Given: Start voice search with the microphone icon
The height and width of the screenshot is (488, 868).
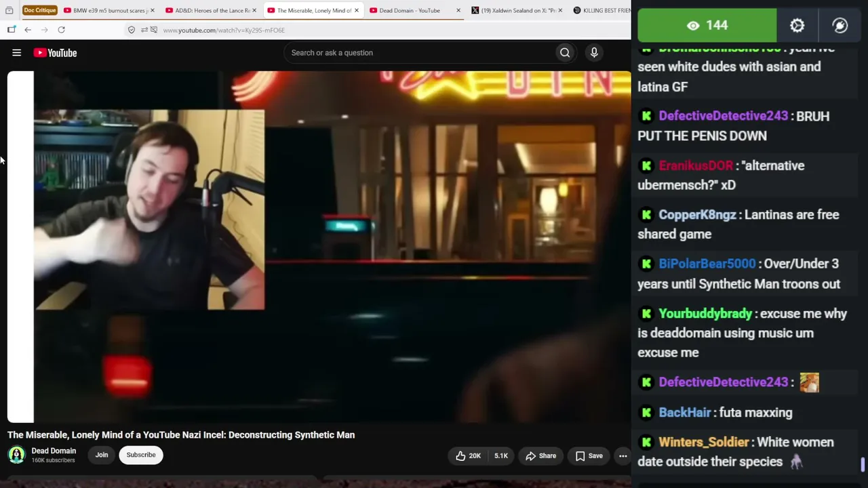Looking at the screenshot, I should coord(594,53).
